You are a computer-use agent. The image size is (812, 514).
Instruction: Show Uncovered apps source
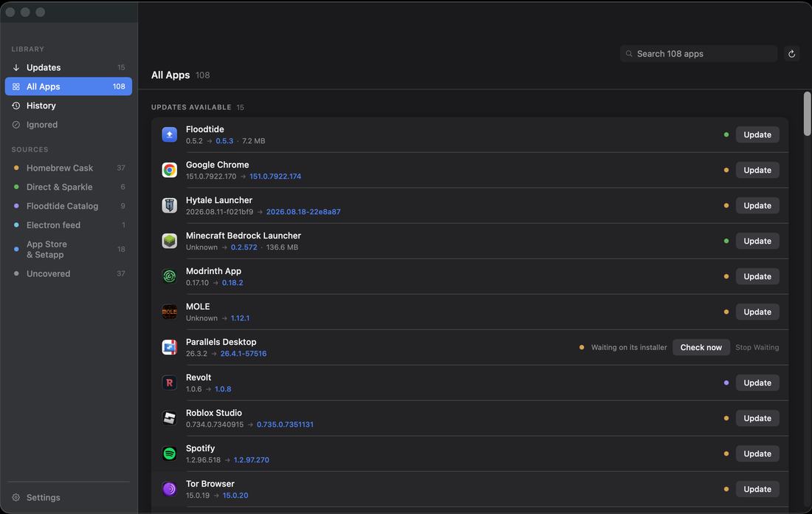[69, 273]
